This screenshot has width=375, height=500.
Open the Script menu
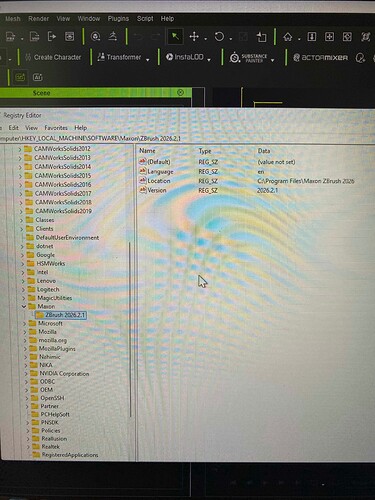[x=145, y=19]
